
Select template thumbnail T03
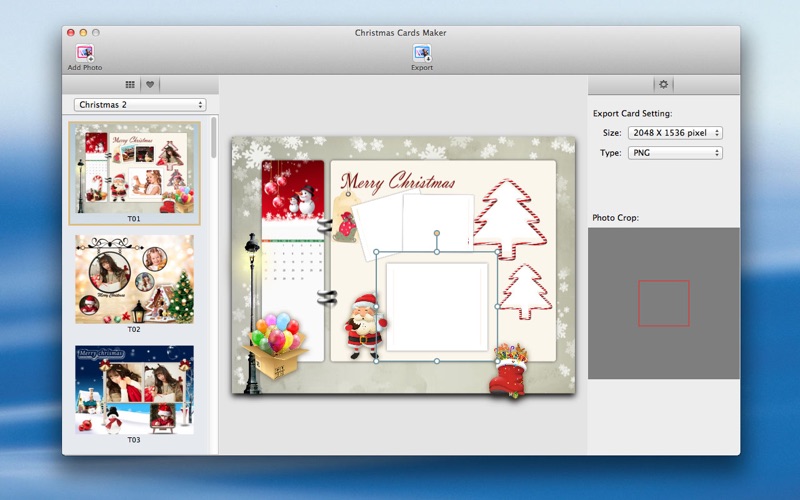(x=135, y=390)
